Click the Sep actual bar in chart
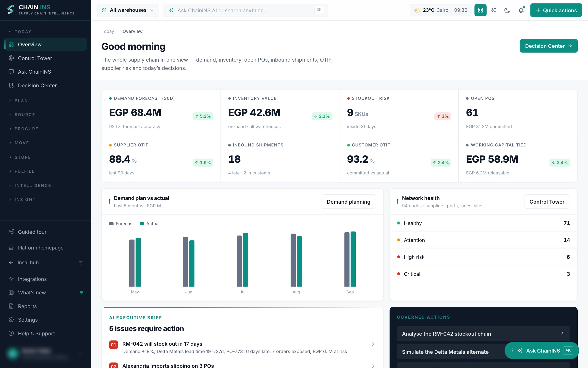Viewport: 588px width, 368px height. [x=353, y=259]
